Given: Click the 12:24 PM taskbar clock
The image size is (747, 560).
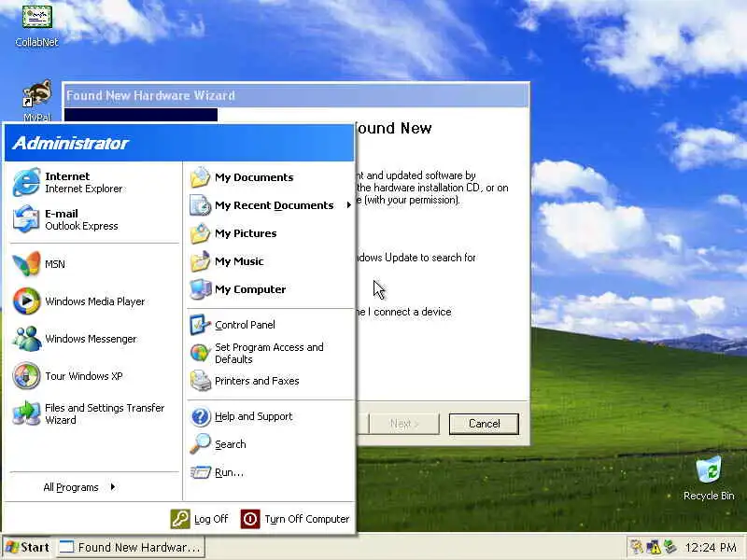Looking at the screenshot, I should (x=711, y=548).
